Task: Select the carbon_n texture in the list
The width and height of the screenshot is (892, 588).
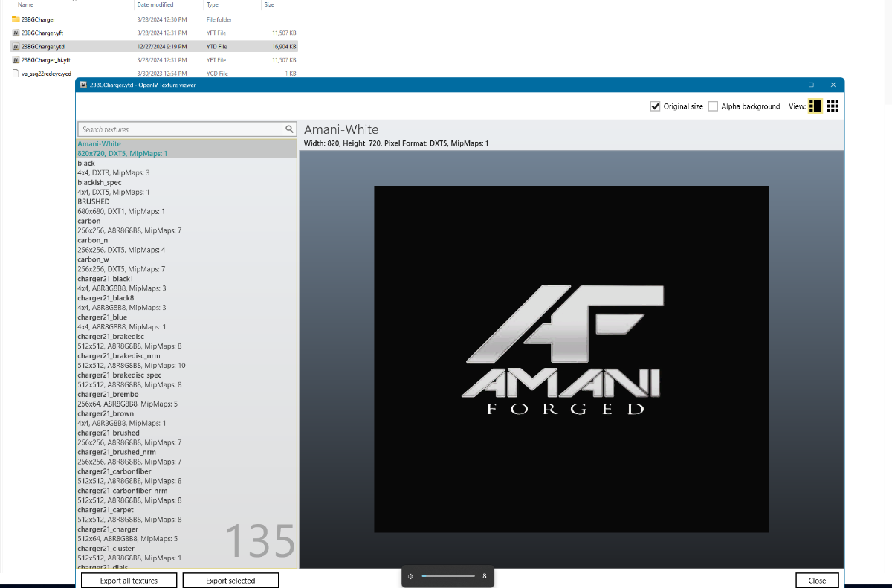Action: pyautogui.click(x=93, y=240)
